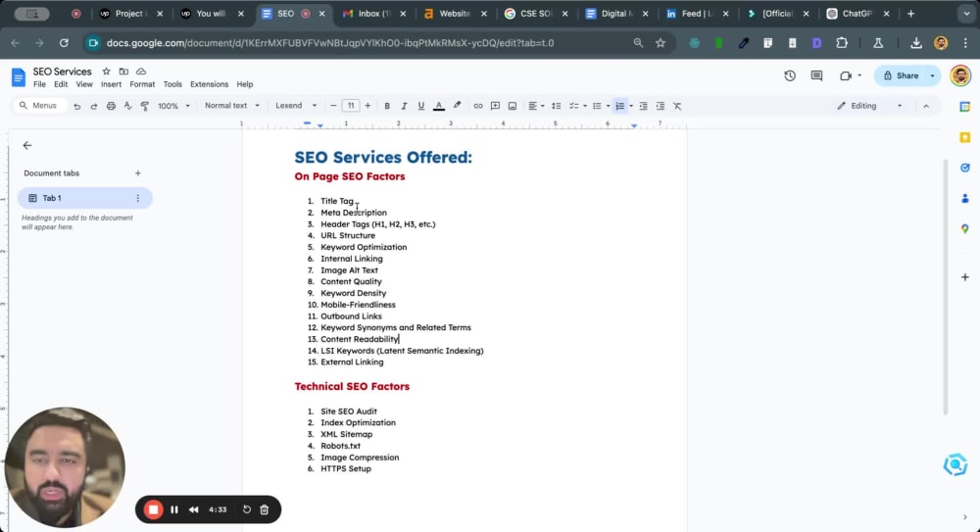980x532 pixels.
Task: Open line and paragraph spacing options
Action: click(556, 106)
